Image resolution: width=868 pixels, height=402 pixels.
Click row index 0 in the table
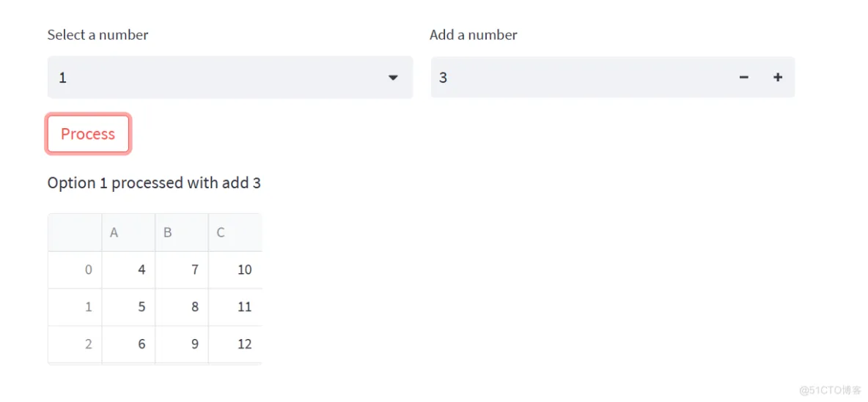[75, 270]
